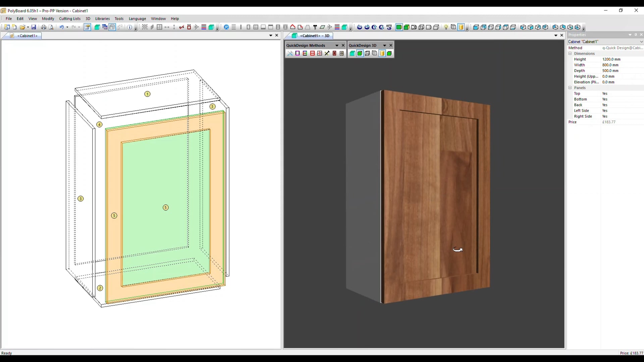Click the Save icon
The image size is (644, 362).
coord(34,27)
